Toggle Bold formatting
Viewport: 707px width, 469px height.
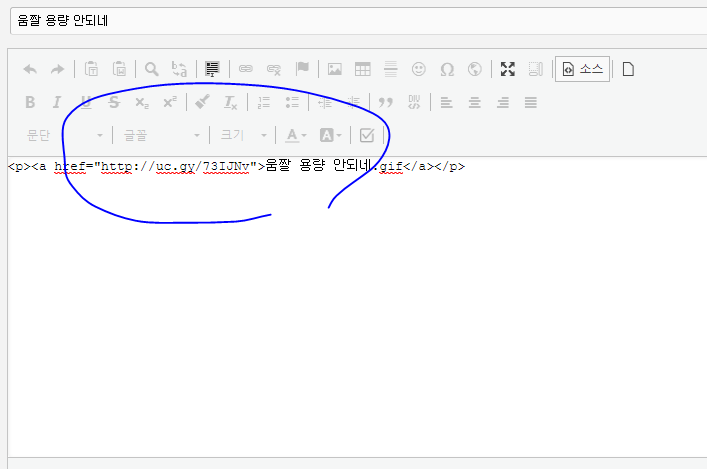pos(30,102)
